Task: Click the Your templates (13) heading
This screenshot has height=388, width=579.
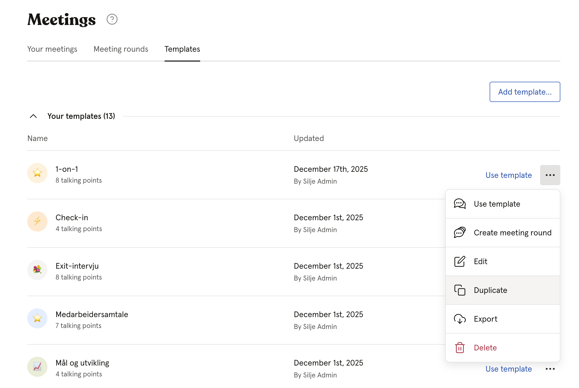Action: pyautogui.click(x=81, y=116)
